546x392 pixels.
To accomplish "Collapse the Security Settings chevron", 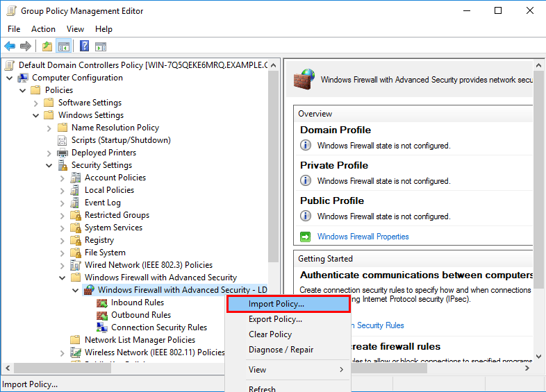I will point(49,166).
